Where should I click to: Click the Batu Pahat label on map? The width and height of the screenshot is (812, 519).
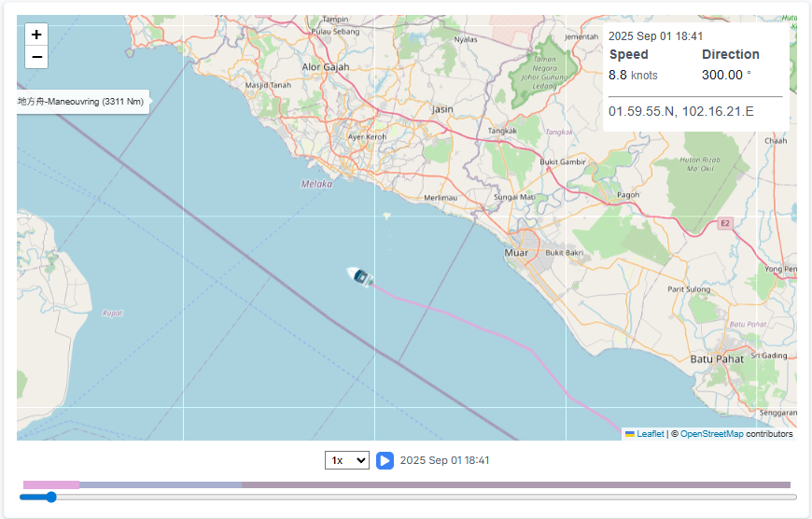tap(716, 358)
